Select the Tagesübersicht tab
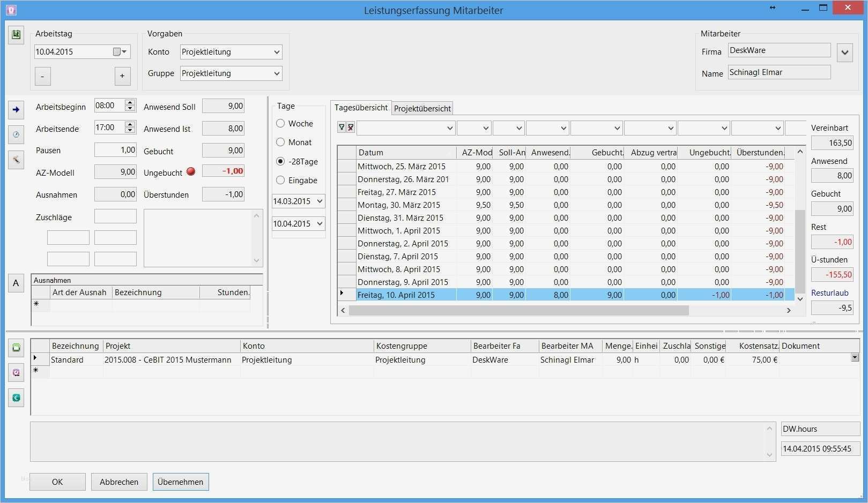This screenshot has width=868, height=503. click(x=361, y=108)
